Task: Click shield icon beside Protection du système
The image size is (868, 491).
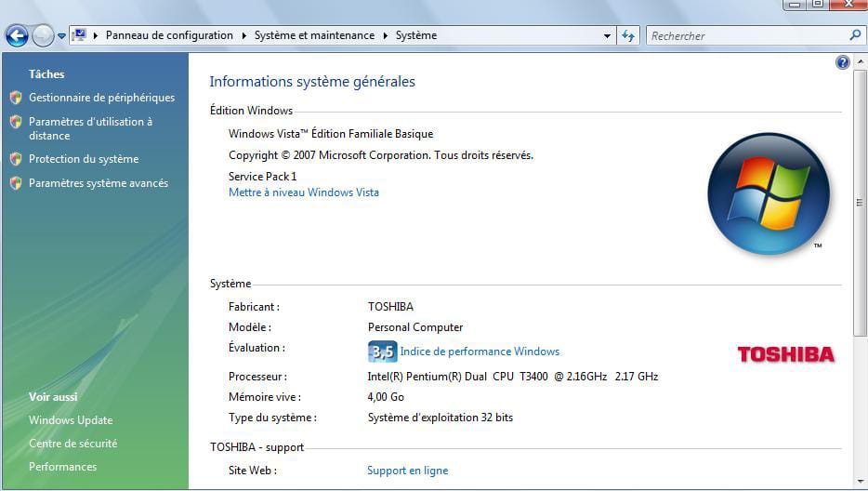Action: pyautogui.click(x=16, y=159)
